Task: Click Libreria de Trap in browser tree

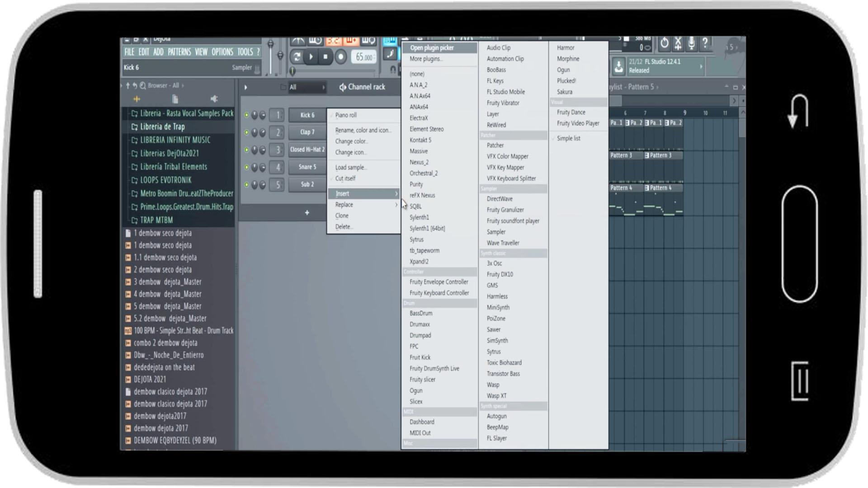Action: [162, 127]
